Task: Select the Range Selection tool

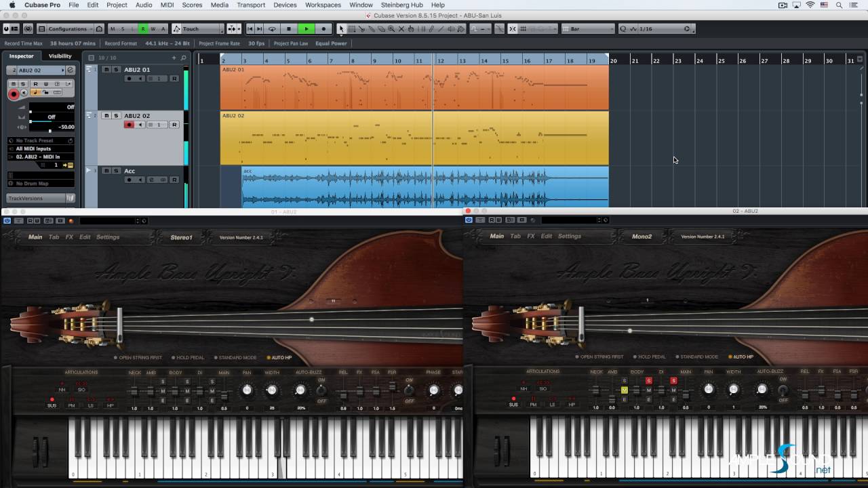Action: (351, 29)
